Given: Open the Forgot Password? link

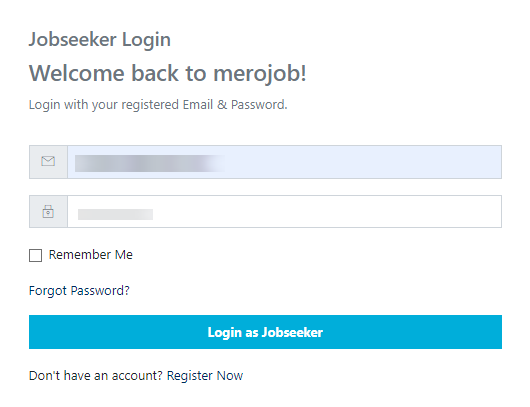Looking at the screenshot, I should tap(79, 291).
